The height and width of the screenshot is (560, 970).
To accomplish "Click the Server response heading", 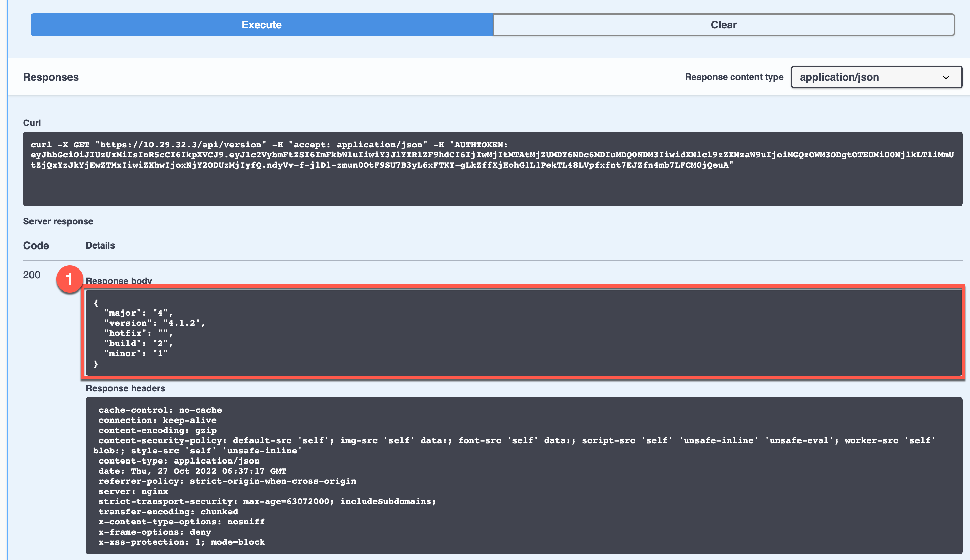I will [58, 221].
